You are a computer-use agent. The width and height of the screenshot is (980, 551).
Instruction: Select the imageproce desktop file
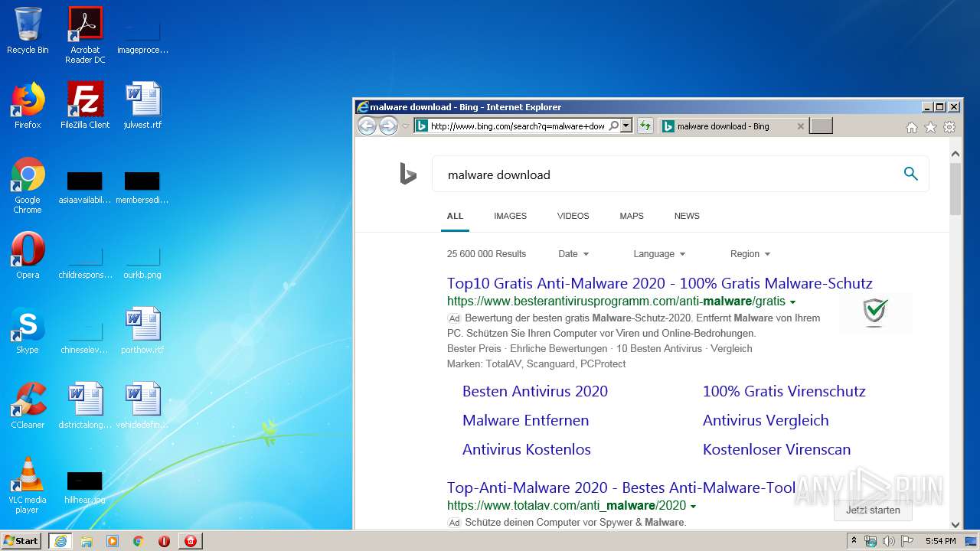coord(142,36)
